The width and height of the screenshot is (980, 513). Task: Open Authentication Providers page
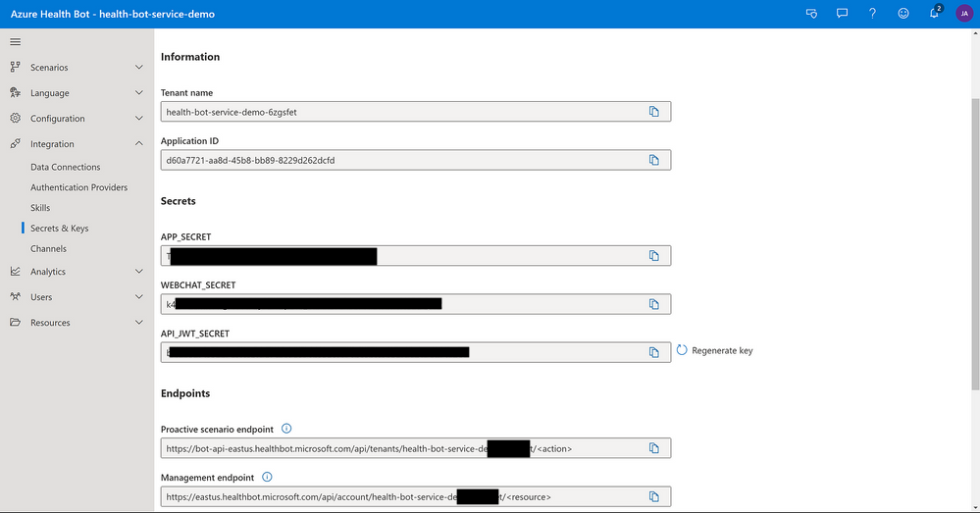coord(78,187)
